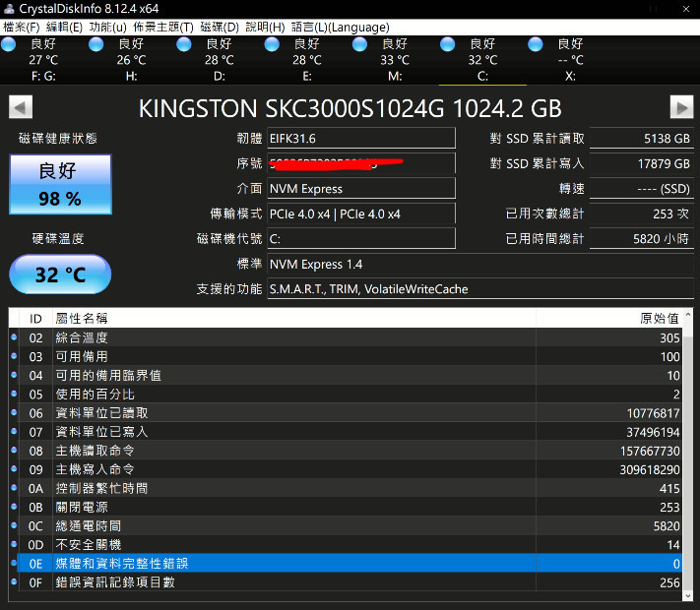
Task: Open the 語言(L)(Language) menu
Action: tap(341, 28)
